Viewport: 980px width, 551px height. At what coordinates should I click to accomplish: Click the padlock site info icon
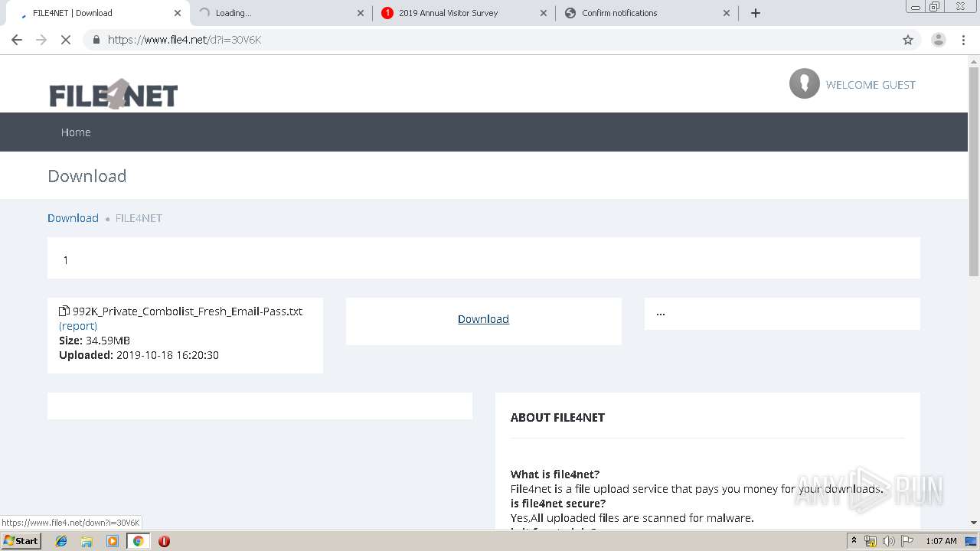click(x=96, y=40)
